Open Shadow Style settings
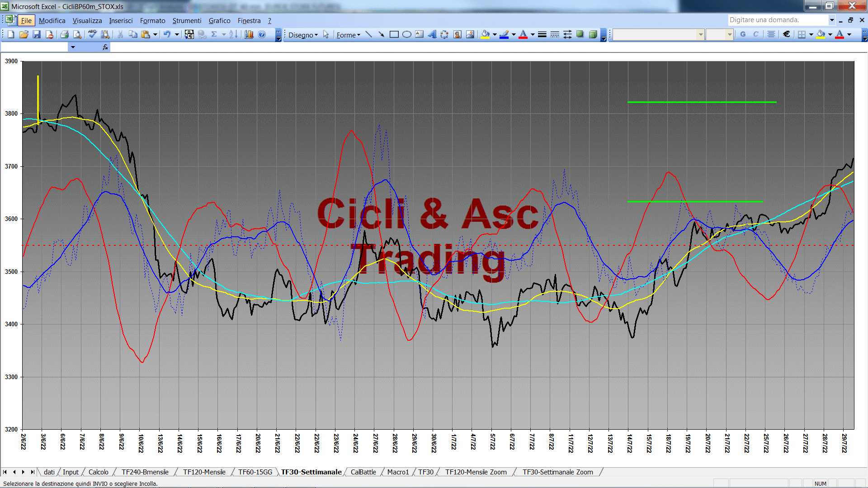 (x=580, y=35)
